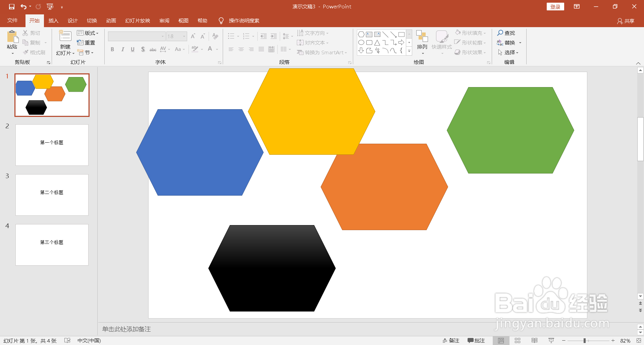644x345 pixels.
Task: Click the Undo arrow icon
Action: click(x=23, y=7)
